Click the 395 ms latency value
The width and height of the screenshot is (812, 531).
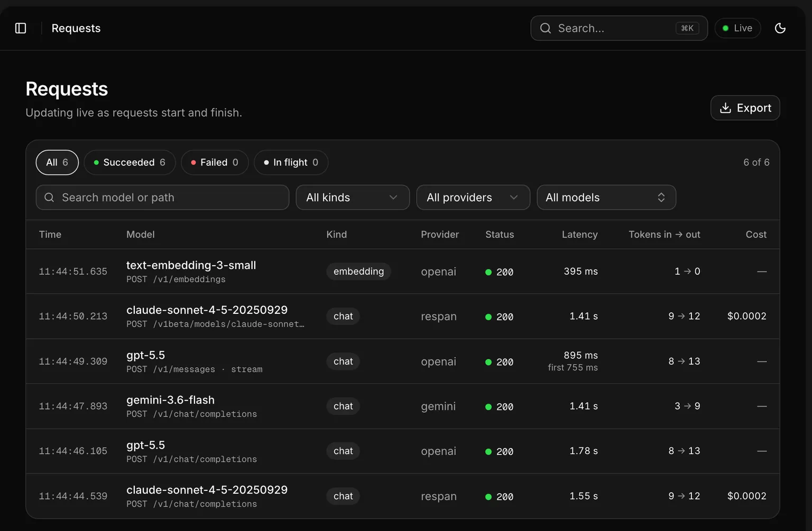click(x=580, y=272)
